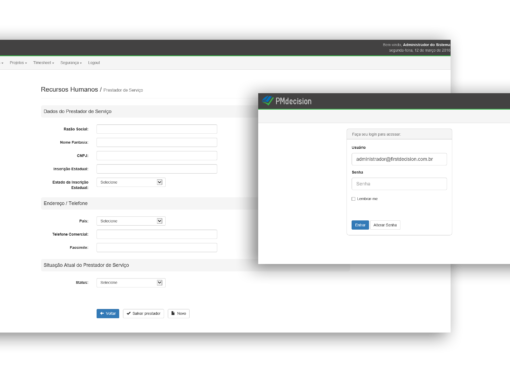
Task: Expand the País dropdown
Action: [x=131, y=221]
